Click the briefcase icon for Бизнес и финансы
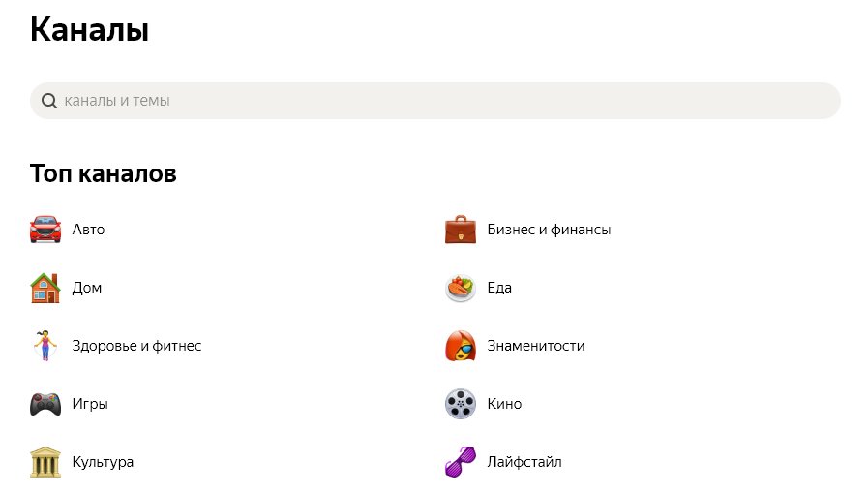Image resolution: width=868 pixels, height=493 pixels. tap(461, 230)
